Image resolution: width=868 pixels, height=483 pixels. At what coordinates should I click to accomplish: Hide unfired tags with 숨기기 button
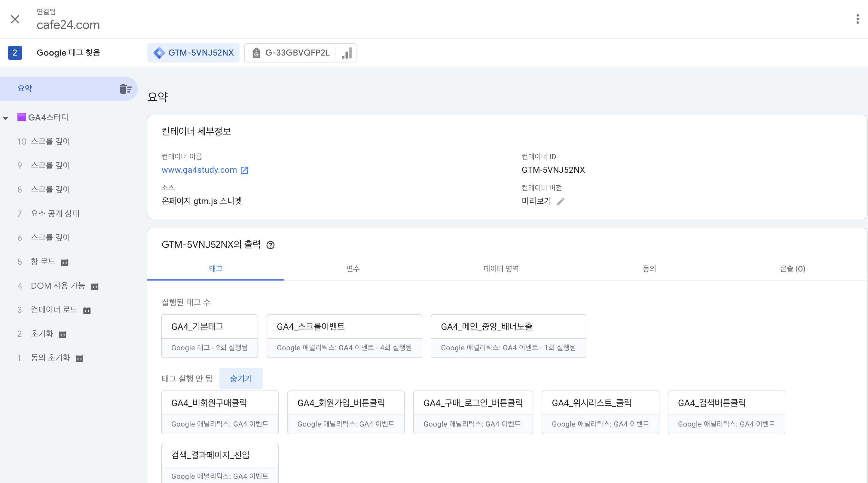pyautogui.click(x=240, y=378)
